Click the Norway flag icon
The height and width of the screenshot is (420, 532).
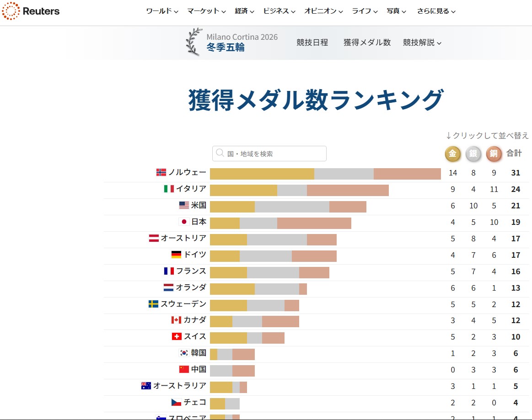pos(161,172)
